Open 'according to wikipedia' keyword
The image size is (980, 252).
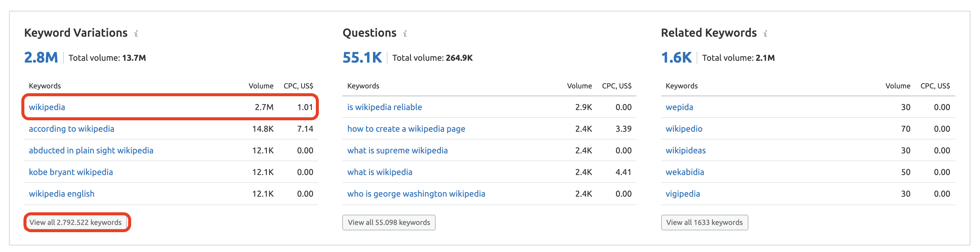click(x=72, y=129)
